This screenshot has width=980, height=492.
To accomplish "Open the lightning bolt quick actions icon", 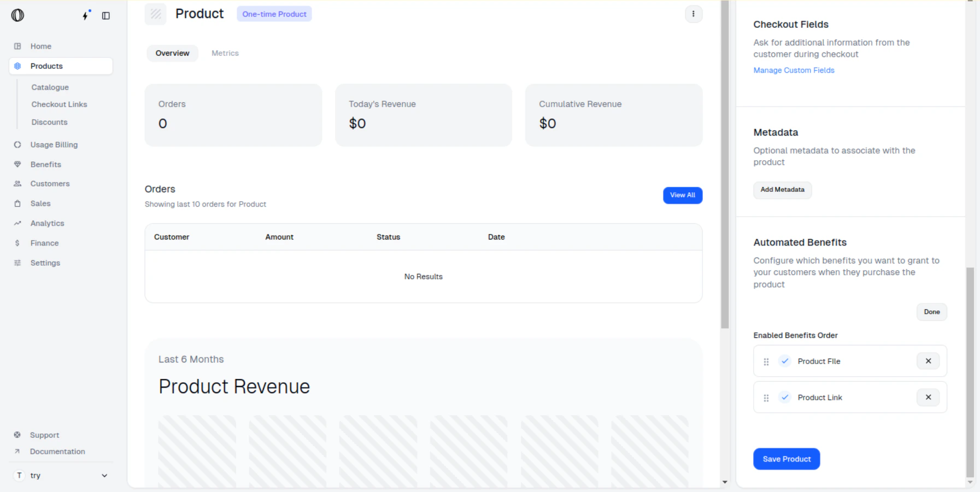I will 85,15.
